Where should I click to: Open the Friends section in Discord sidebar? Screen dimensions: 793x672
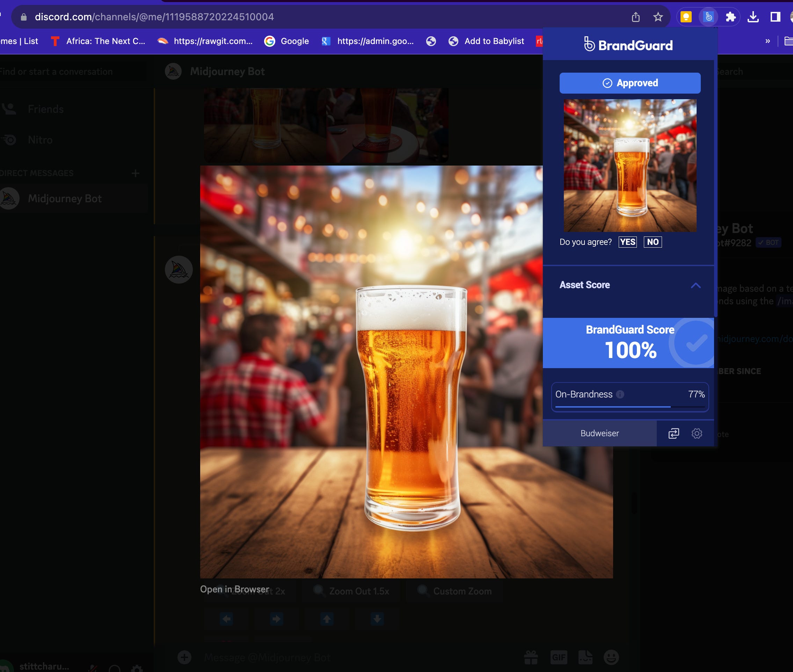point(45,109)
